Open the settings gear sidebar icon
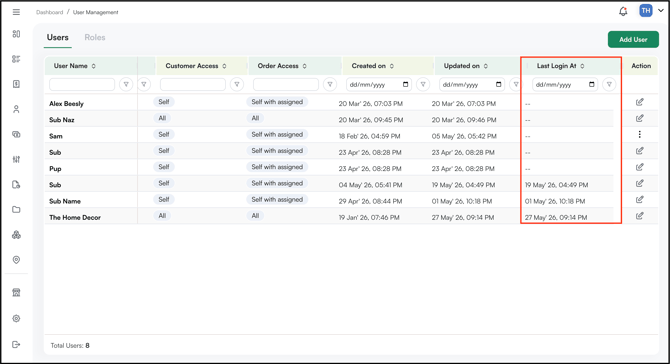 pyautogui.click(x=16, y=318)
